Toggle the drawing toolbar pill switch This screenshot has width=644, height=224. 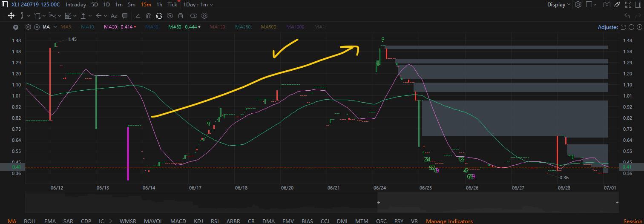[194, 16]
